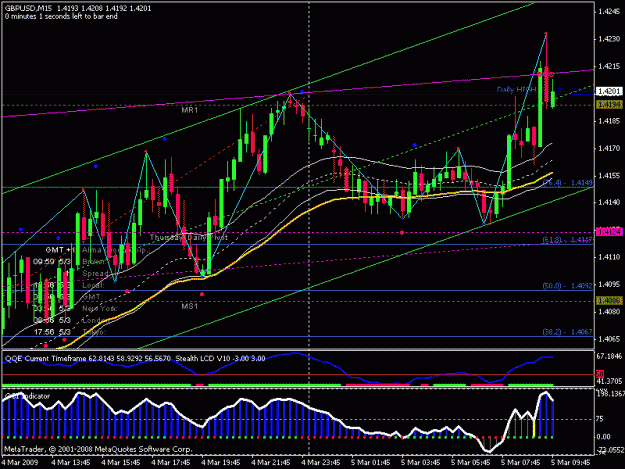Click the OSI Indicator scale value 198.1367
Image resolution: width=625 pixels, height=469 pixels.
click(609, 394)
